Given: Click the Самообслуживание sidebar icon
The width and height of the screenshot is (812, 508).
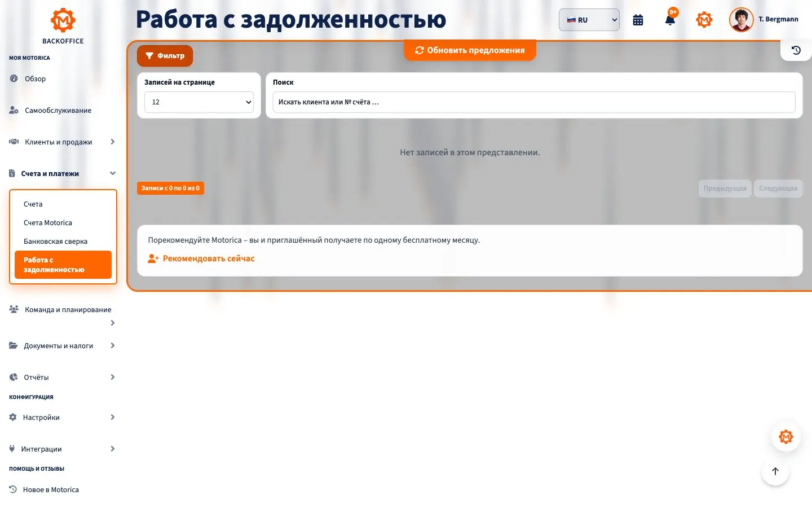Looking at the screenshot, I should 14,110.
